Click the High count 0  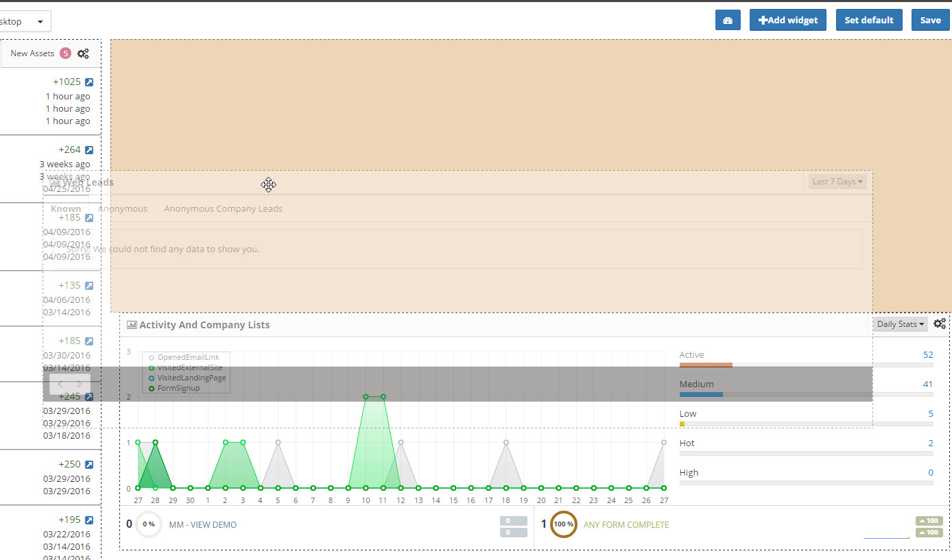[x=931, y=473]
